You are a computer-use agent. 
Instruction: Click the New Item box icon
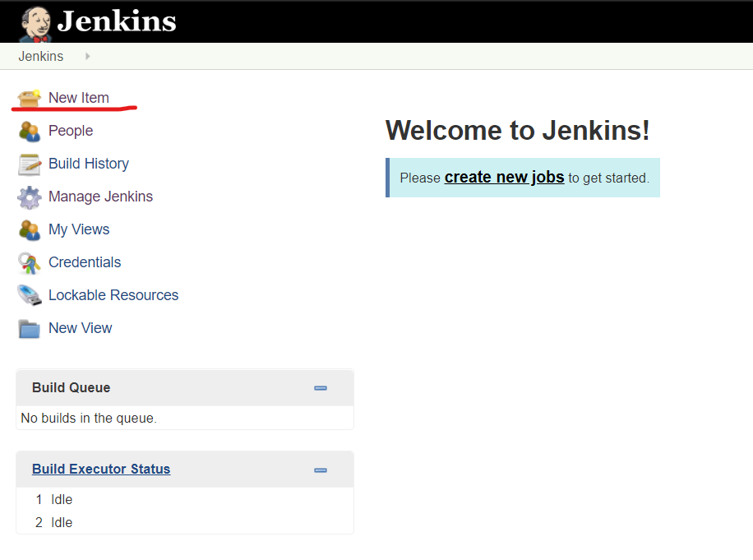[x=30, y=98]
